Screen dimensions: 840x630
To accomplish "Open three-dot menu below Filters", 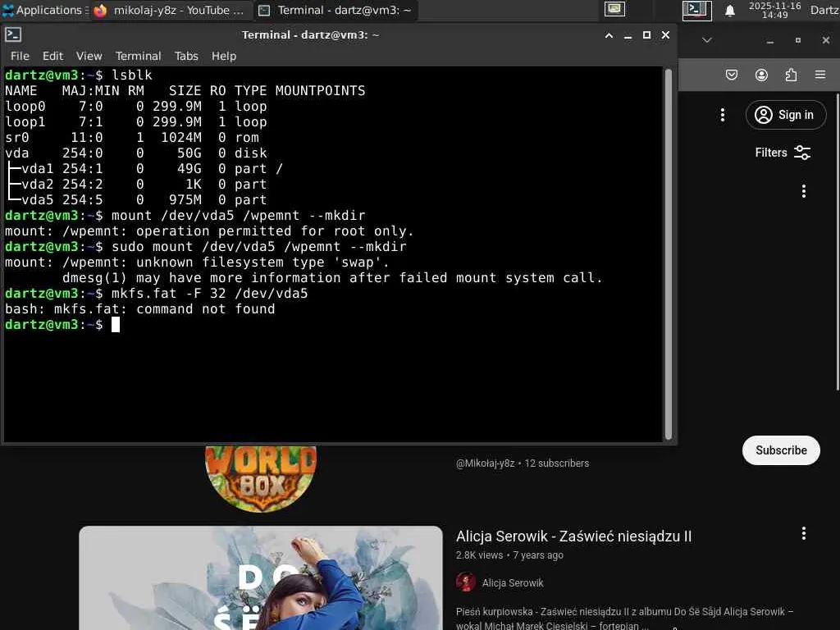I will (x=804, y=191).
